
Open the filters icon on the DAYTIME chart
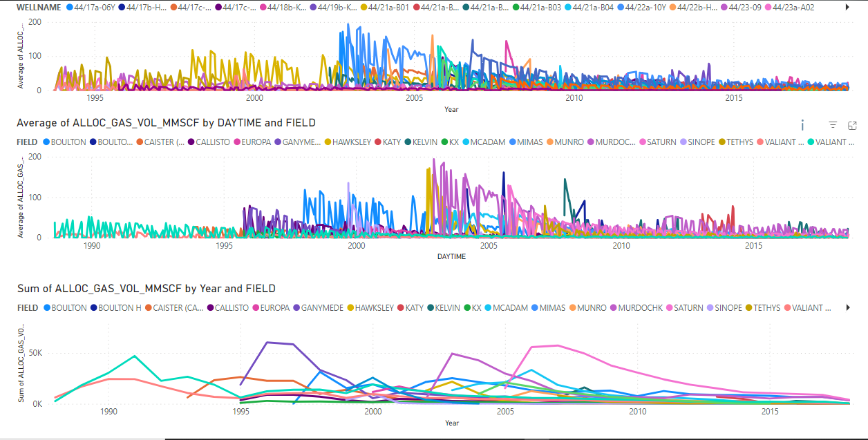tap(833, 125)
